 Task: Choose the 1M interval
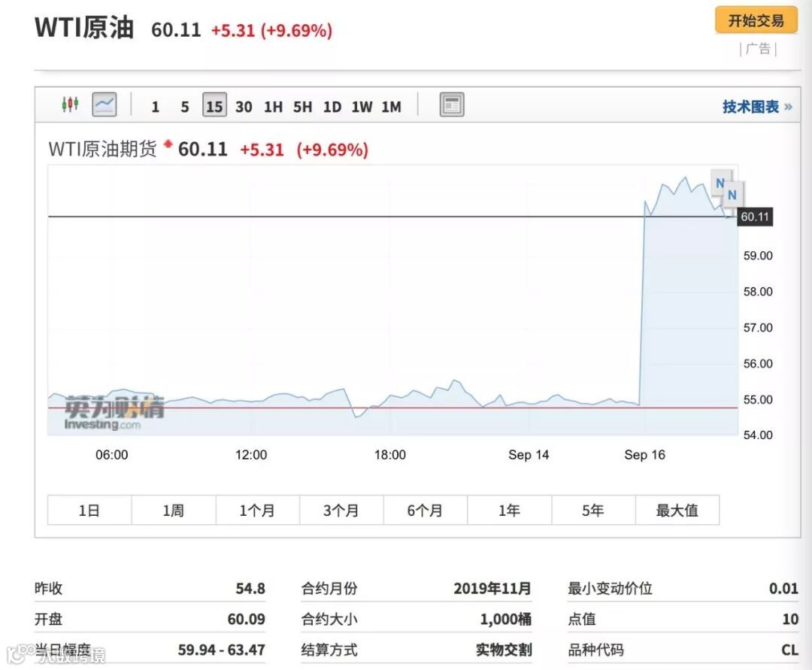click(392, 107)
